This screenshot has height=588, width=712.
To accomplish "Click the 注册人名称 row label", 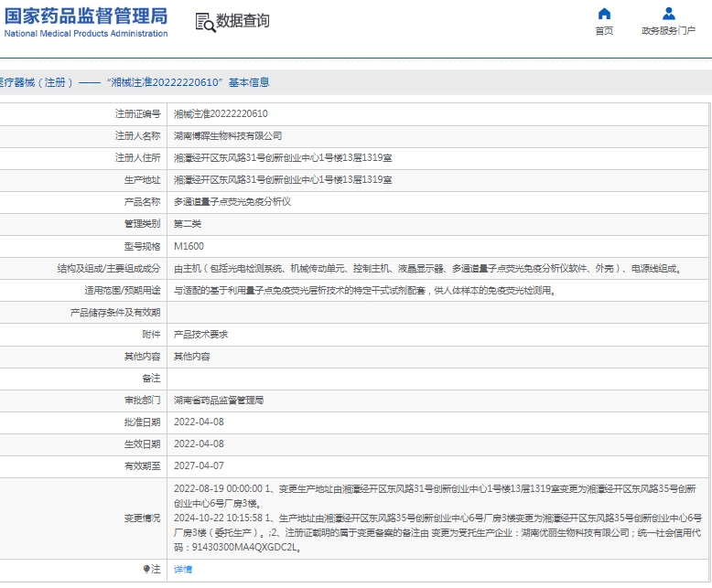I will [x=137, y=136].
